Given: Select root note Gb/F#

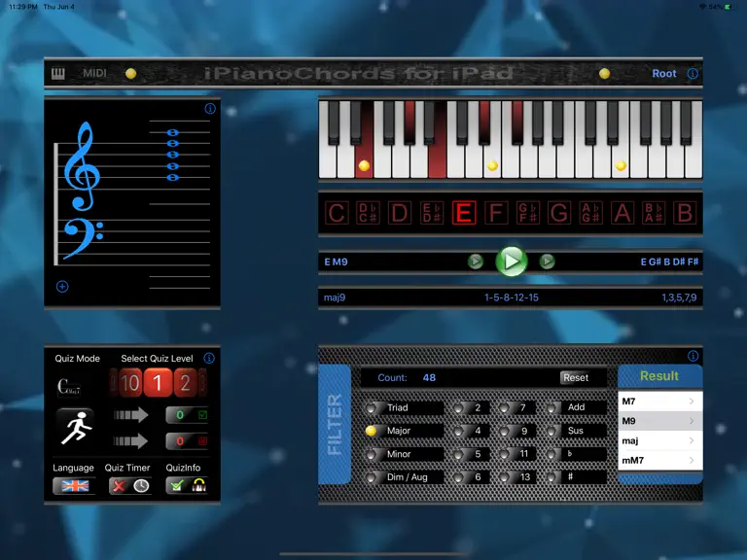Looking at the screenshot, I should point(527,213).
